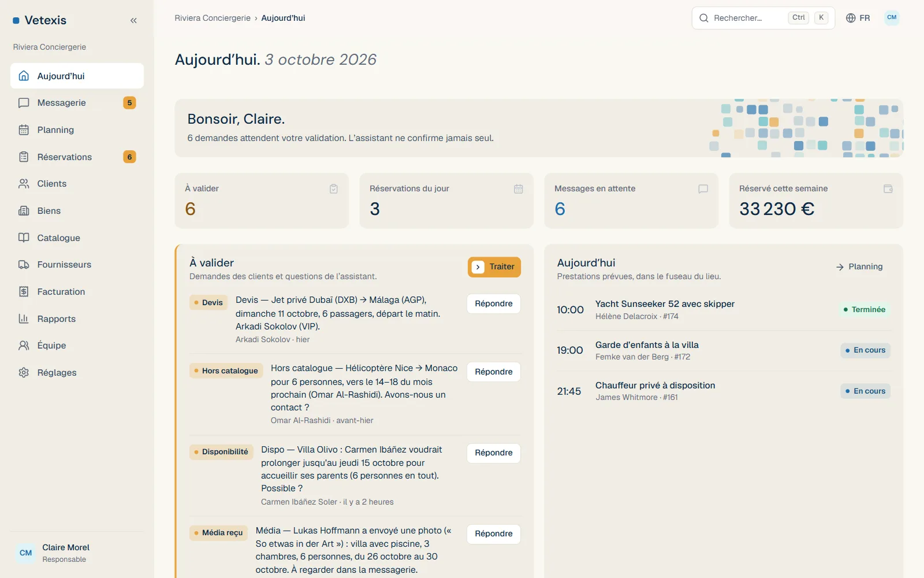Click the Vetexis logo
The image size is (924, 578).
click(40, 20)
